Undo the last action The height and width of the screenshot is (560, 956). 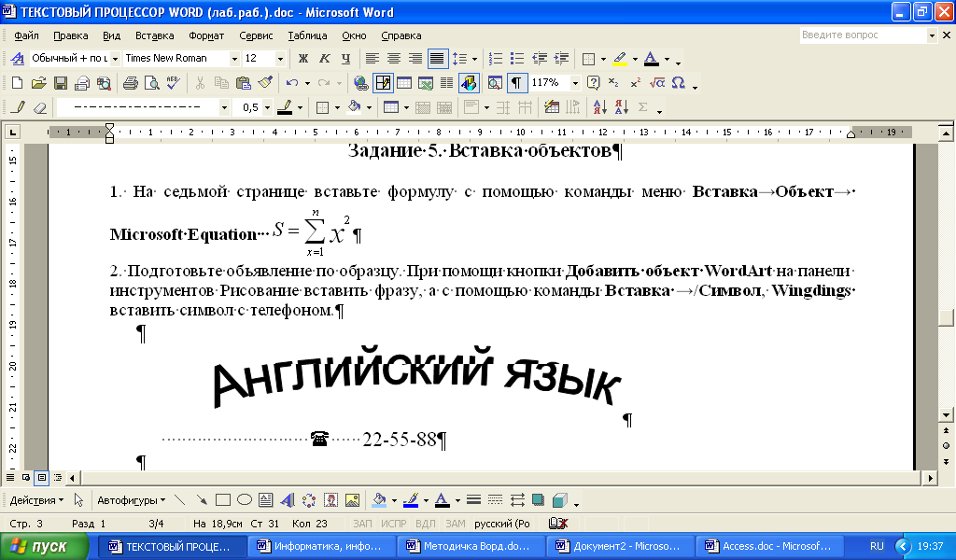292,83
